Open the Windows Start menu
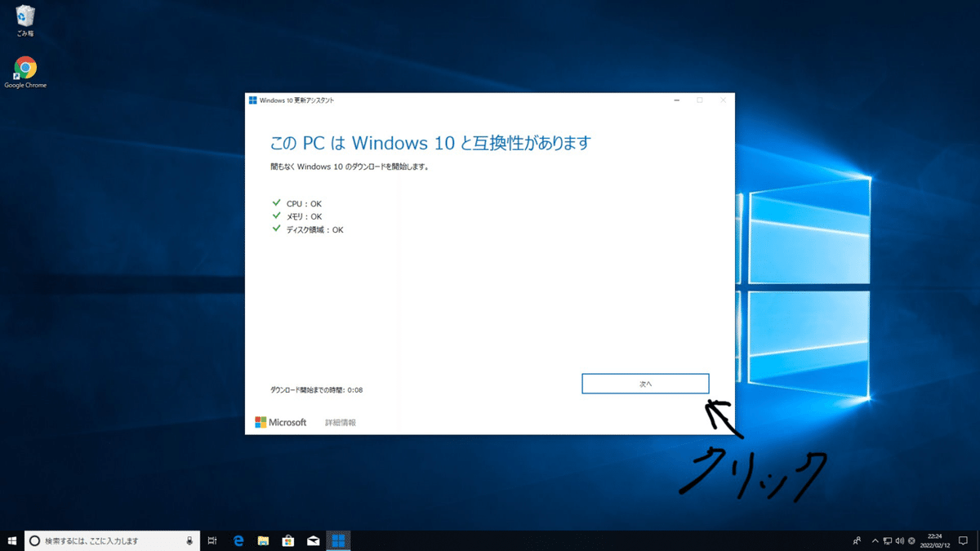 click(12, 540)
